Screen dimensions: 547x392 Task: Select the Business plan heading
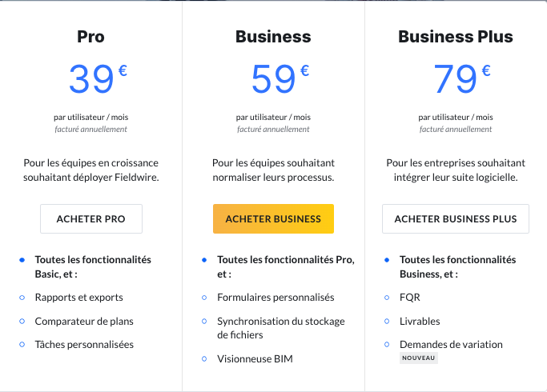(273, 37)
